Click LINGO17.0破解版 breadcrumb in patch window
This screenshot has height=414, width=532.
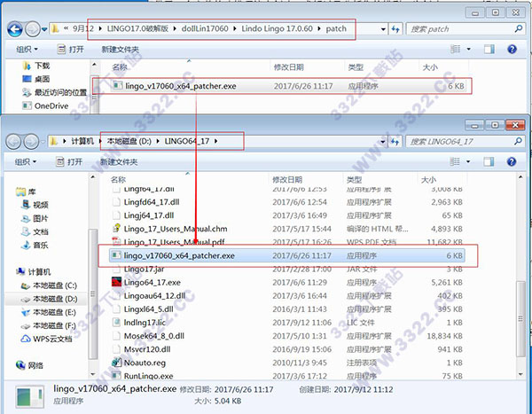point(137,29)
